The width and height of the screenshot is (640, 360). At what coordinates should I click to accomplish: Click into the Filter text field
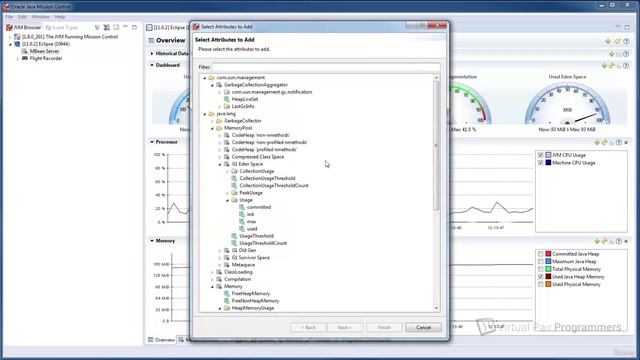click(x=326, y=67)
